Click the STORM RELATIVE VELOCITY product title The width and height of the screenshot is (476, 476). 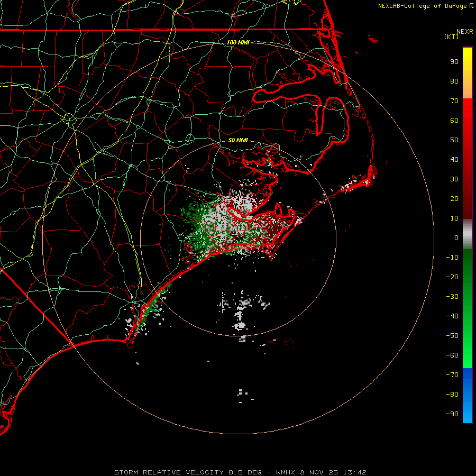coord(169,472)
